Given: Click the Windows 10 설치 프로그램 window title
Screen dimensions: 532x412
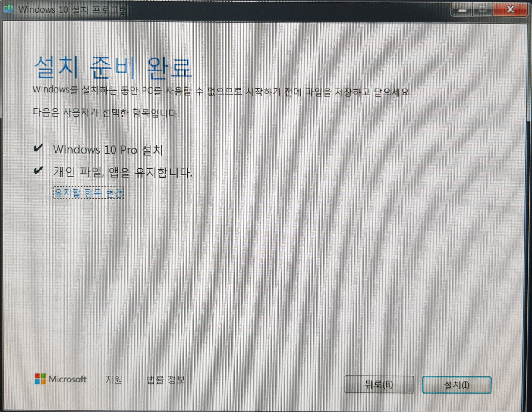Looking at the screenshot, I should click(73, 10).
